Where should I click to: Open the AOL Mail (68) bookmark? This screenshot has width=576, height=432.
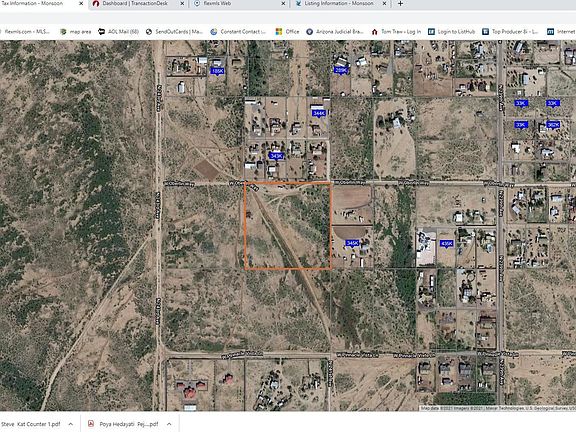coord(118,32)
